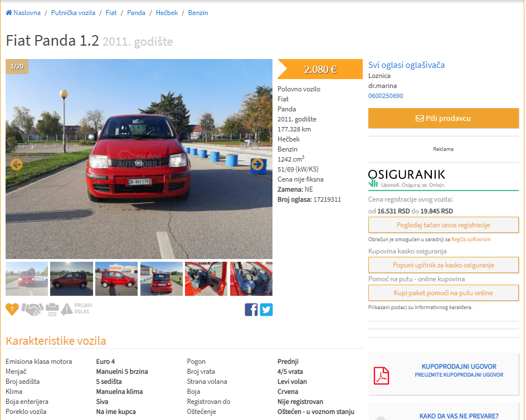The image size is (526, 420).
Task: Show next photo with right arrow
Action: coord(257,164)
